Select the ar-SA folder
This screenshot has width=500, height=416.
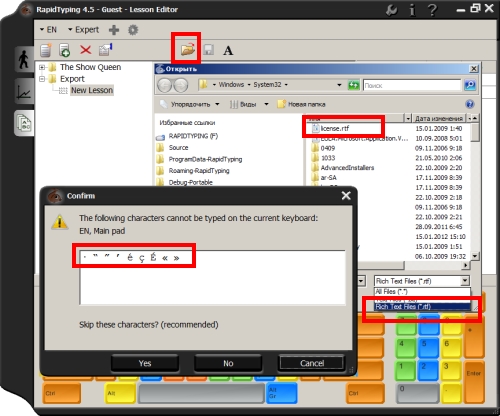[328, 178]
